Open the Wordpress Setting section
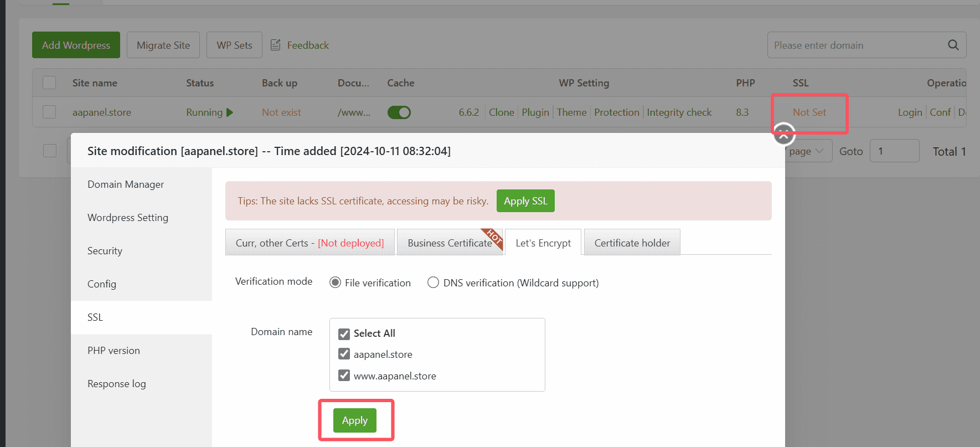The image size is (980, 447). (141, 218)
